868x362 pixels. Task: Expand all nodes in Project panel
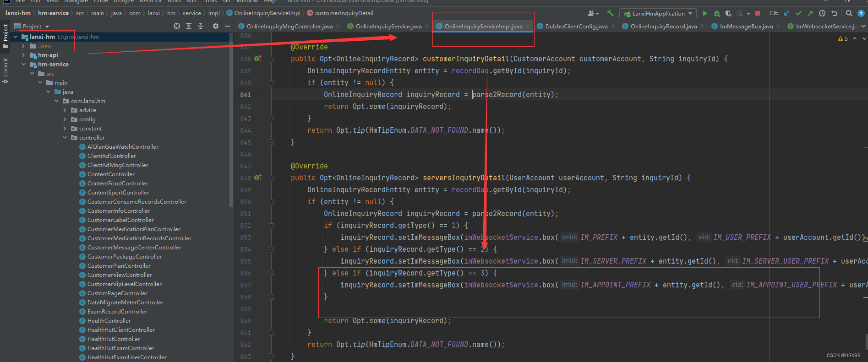click(189, 26)
